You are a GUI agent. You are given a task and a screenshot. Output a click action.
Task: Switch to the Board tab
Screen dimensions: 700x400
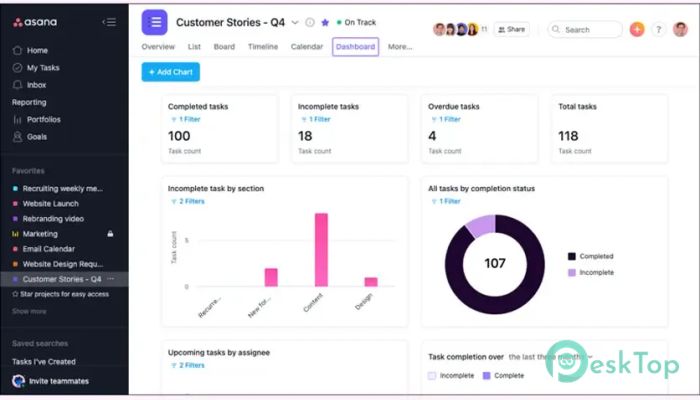pyautogui.click(x=224, y=46)
